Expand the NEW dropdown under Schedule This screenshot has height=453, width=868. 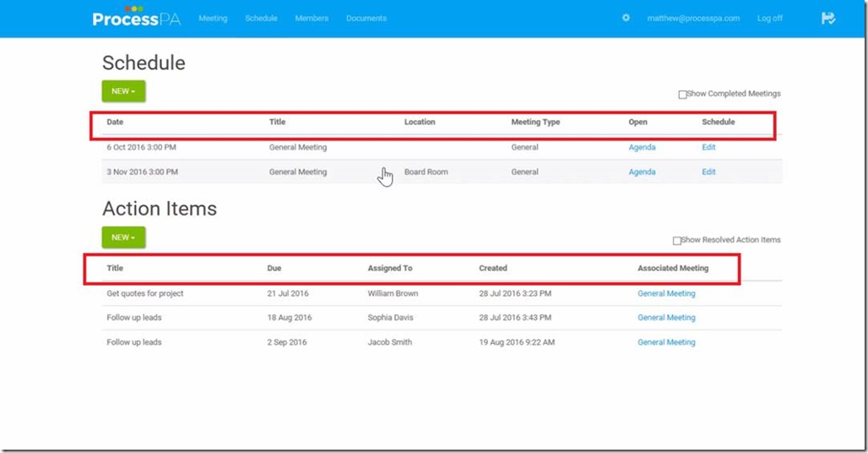pyautogui.click(x=123, y=91)
